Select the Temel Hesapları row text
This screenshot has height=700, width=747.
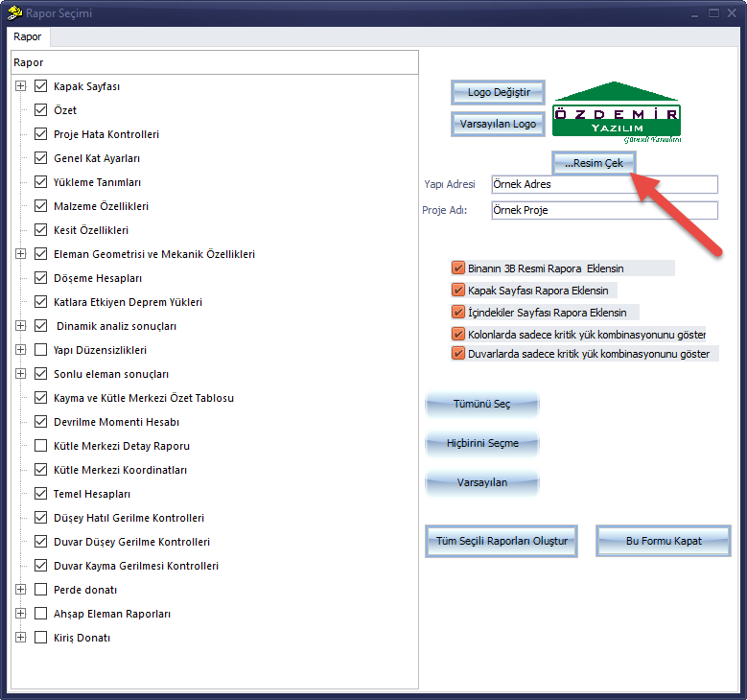pos(91,494)
